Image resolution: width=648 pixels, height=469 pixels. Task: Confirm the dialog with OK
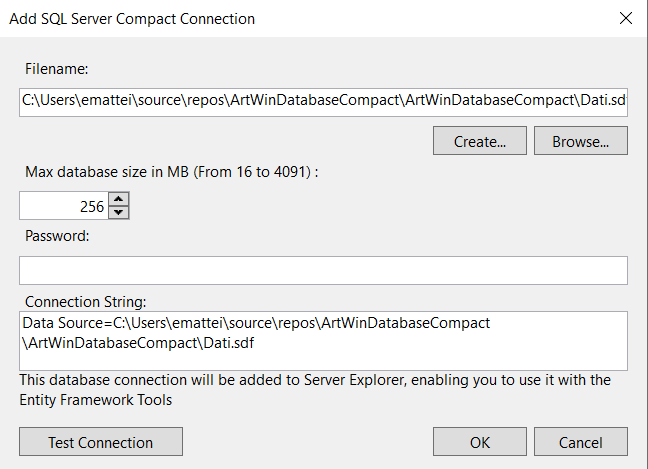pyautogui.click(x=480, y=442)
